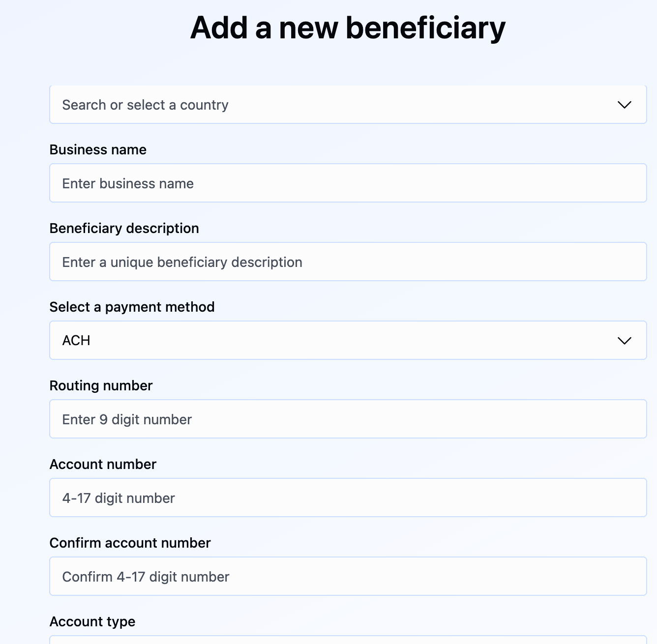Click the 'Enter 9 digit number' placeholder text
Image resolution: width=657 pixels, height=644 pixels.
click(x=127, y=419)
